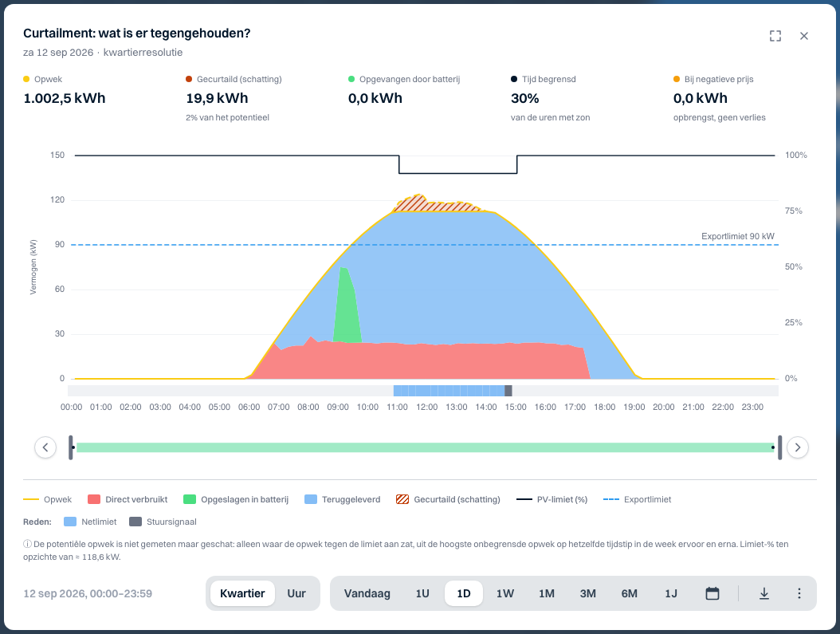Click the Exportlimiet 90 kW chart label
Screen dimensions: 840x634
pos(738,236)
